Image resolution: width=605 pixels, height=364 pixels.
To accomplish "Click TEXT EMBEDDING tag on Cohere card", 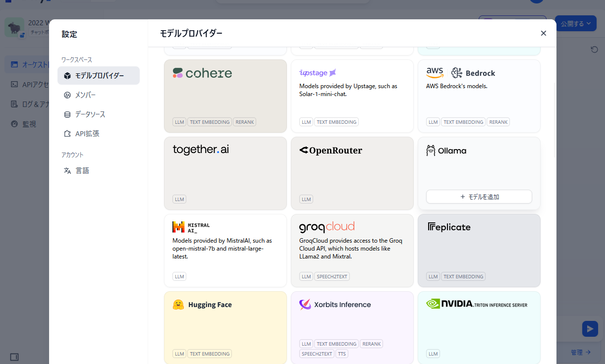I will coord(210,122).
